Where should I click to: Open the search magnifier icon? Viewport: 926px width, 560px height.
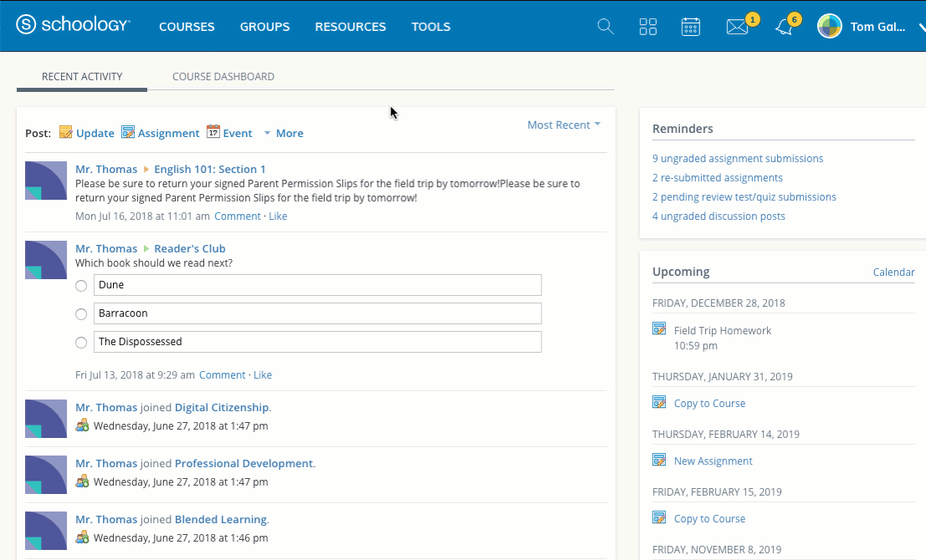[606, 27]
